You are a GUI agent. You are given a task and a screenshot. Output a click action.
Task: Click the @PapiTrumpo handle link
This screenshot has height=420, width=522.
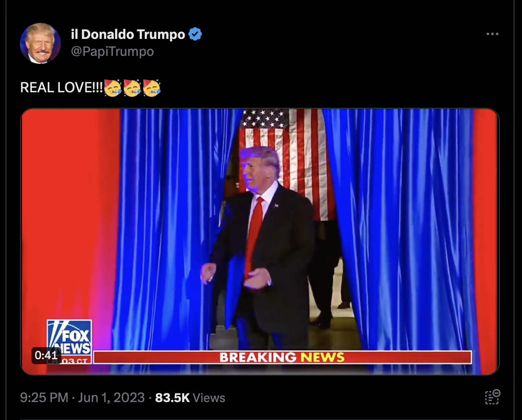[112, 51]
